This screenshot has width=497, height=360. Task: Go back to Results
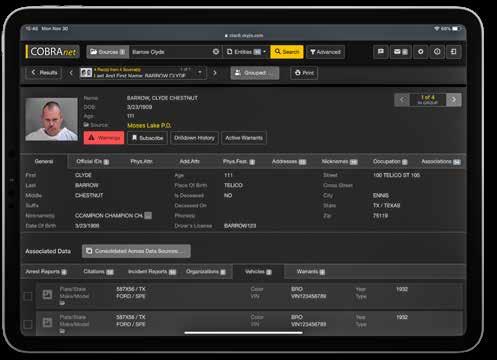(x=44, y=73)
